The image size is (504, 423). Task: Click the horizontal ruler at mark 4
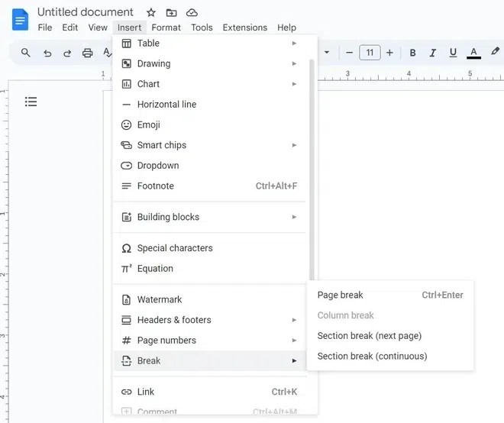coord(409,76)
